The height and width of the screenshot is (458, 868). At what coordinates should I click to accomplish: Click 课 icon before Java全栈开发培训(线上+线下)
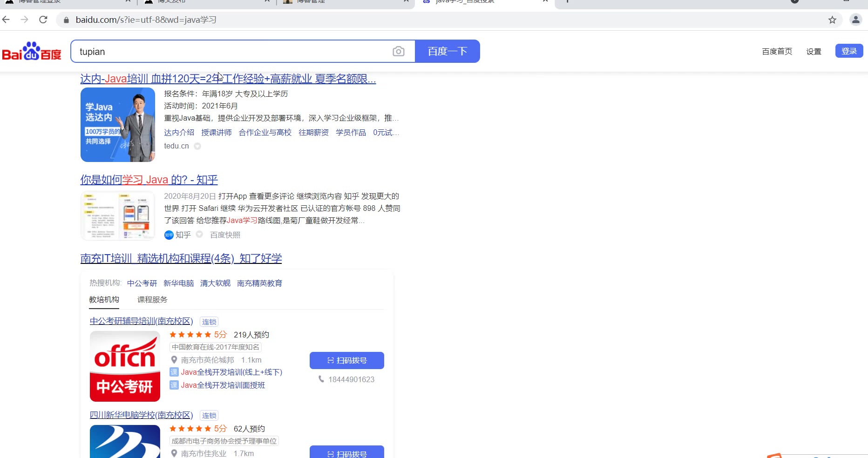point(174,372)
